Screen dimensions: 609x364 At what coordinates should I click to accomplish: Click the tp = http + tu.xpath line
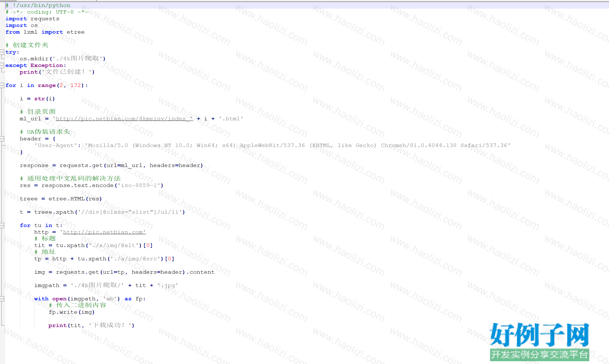104,259
